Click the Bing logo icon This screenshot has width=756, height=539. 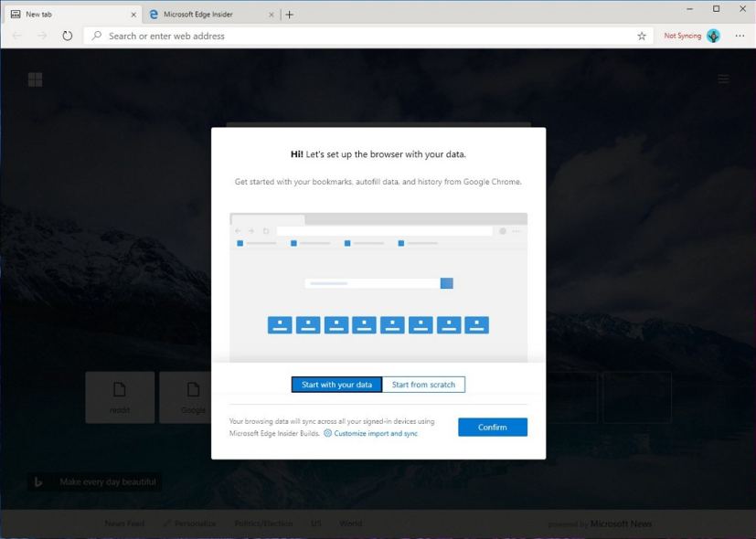click(x=38, y=481)
